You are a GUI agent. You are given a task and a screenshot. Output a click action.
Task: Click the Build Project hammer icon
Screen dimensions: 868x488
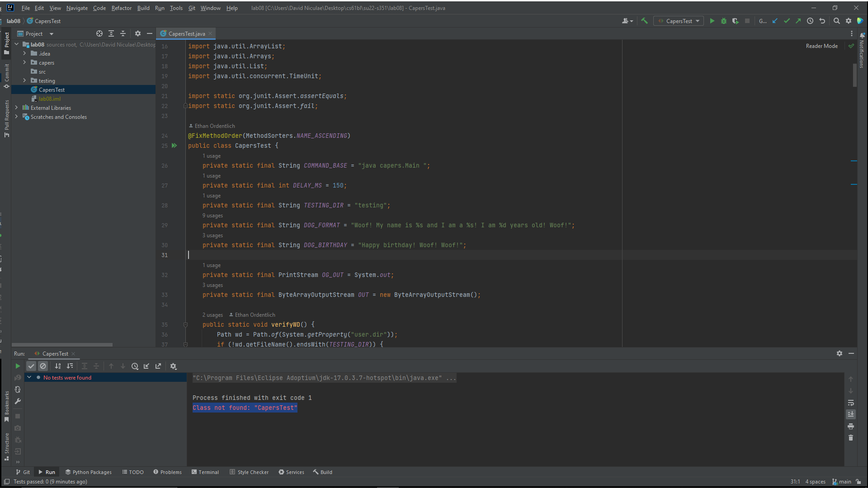(645, 21)
